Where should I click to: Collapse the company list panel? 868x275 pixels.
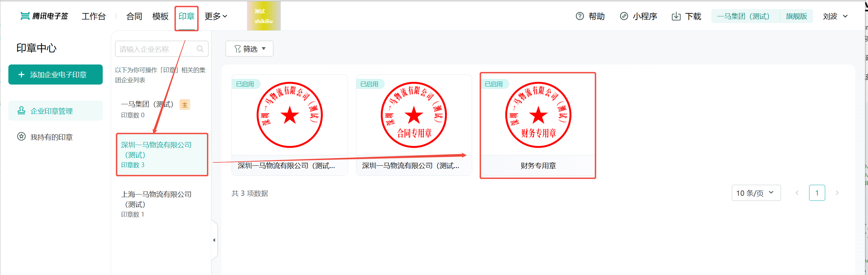pyautogui.click(x=214, y=240)
